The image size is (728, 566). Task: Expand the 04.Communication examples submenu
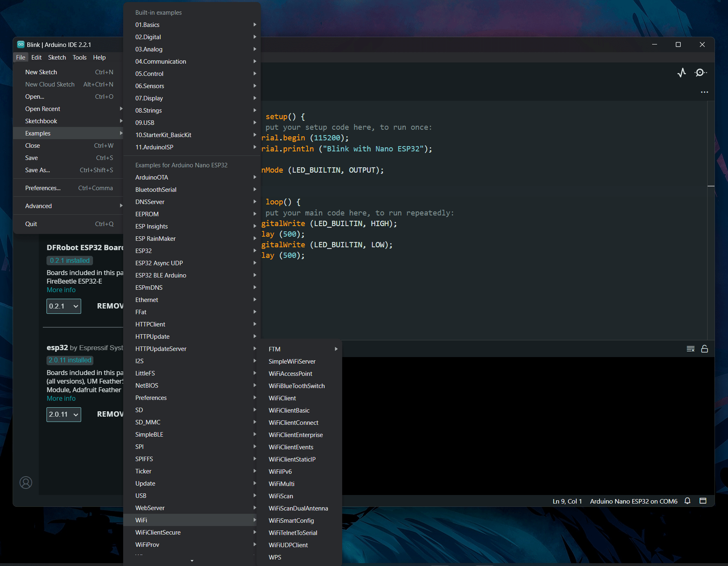click(x=192, y=62)
